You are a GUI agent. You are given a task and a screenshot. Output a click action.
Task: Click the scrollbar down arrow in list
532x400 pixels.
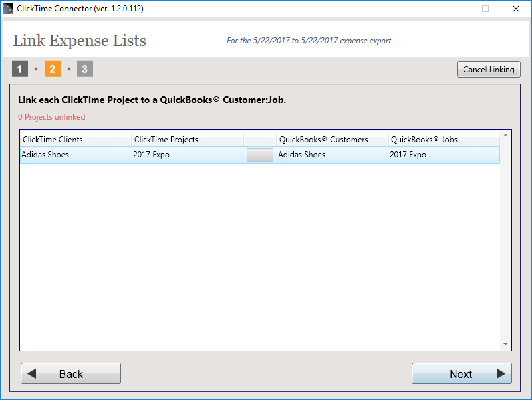click(505, 344)
